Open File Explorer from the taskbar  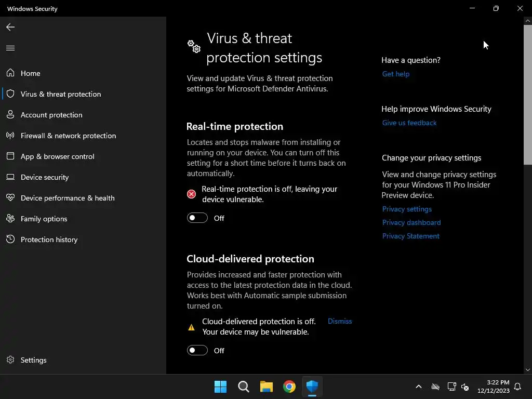pos(267,387)
